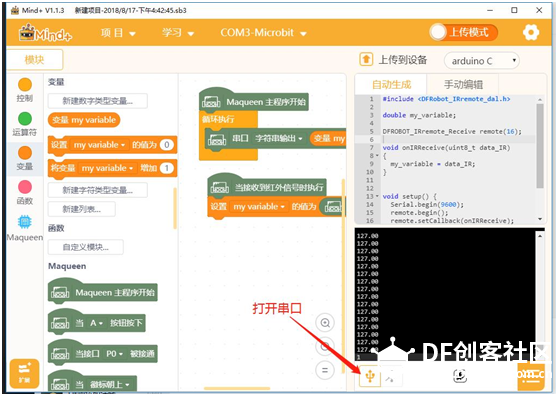558x396 pixels.
Task: Click the serial monitor scroll-up arrow
Action: (540, 236)
